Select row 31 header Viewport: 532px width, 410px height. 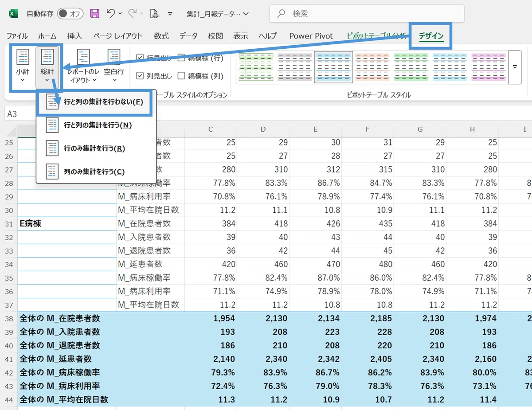(9, 223)
